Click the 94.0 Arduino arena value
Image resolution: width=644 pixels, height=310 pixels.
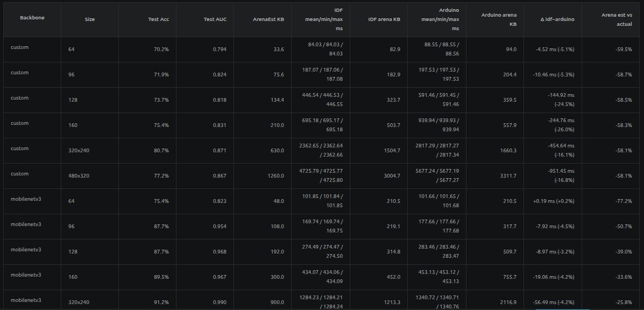511,50
